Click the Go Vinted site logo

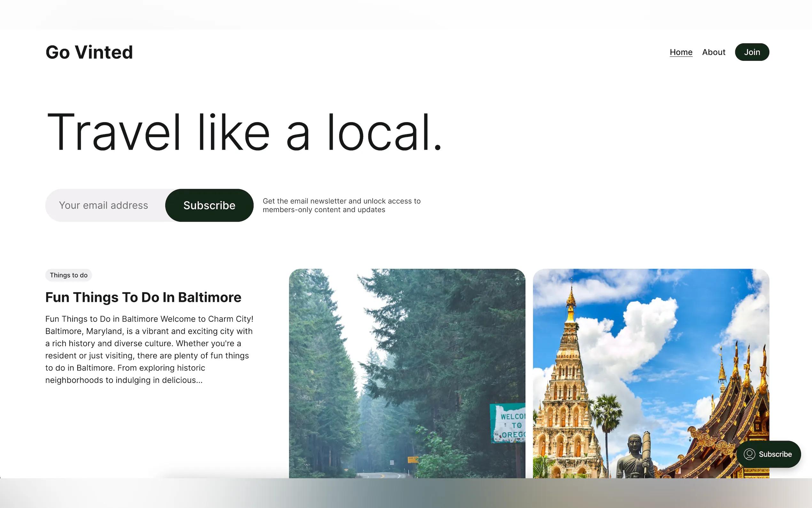point(89,52)
